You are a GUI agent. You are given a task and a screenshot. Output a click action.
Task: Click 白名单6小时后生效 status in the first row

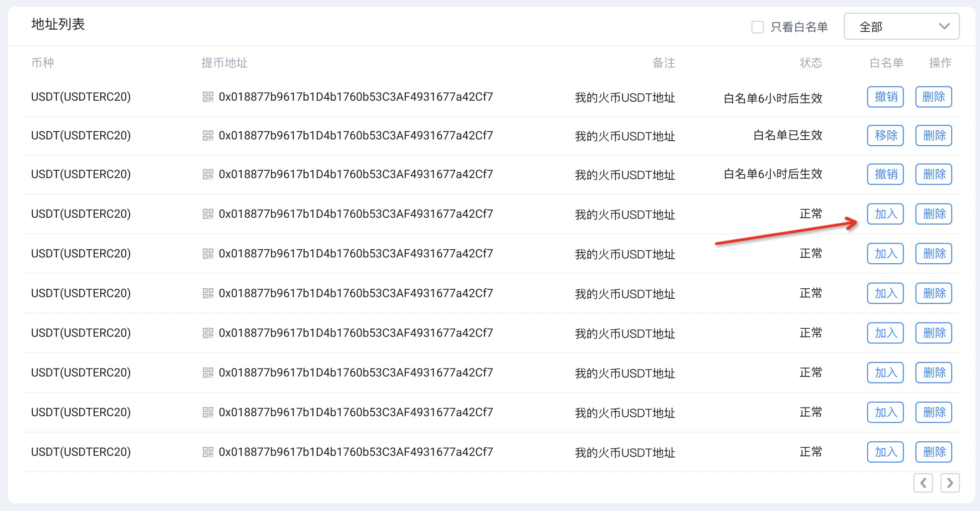point(773,98)
